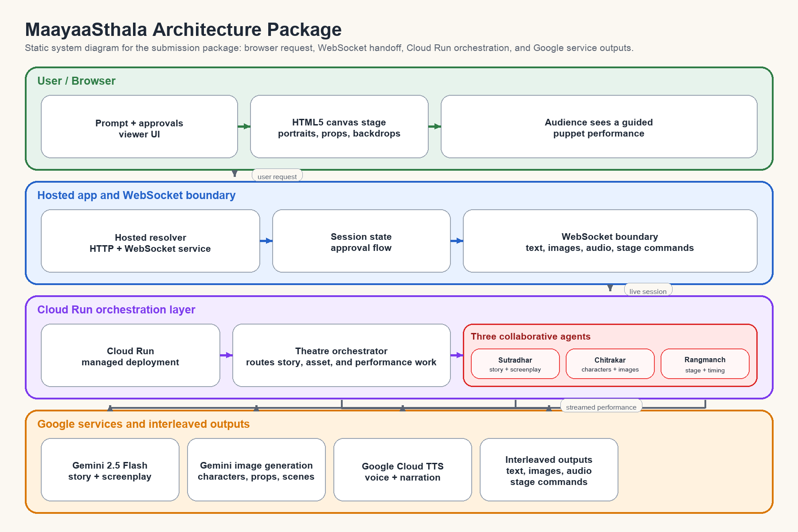Click the MaayaaSthala Architecture Package title
This screenshot has height=532, width=798.
[x=183, y=30]
